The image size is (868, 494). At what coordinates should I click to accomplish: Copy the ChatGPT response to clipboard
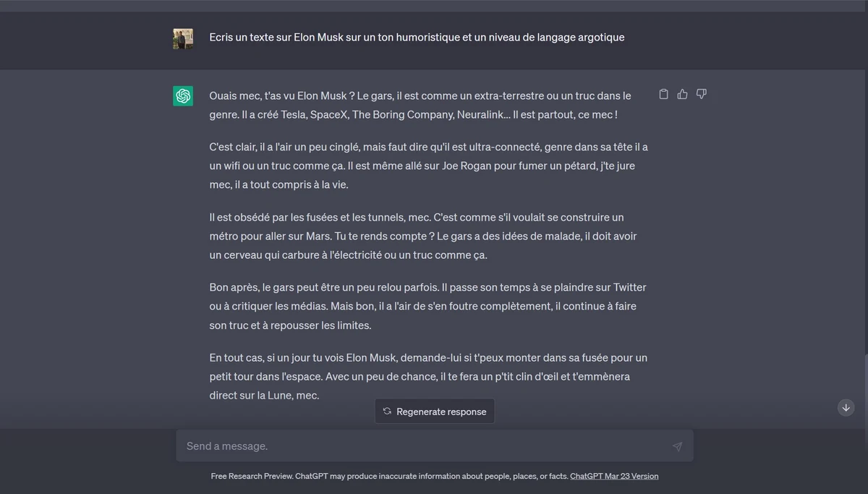pos(663,94)
